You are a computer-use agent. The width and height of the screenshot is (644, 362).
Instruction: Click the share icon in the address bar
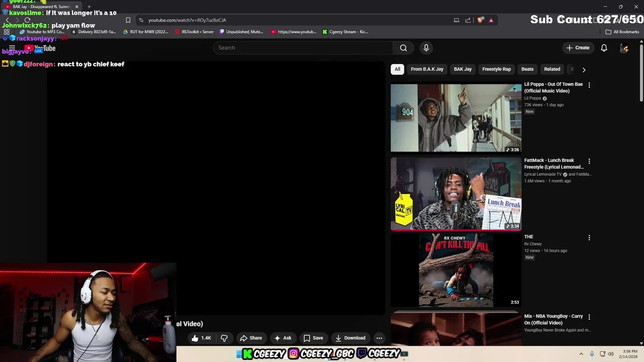(468, 20)
